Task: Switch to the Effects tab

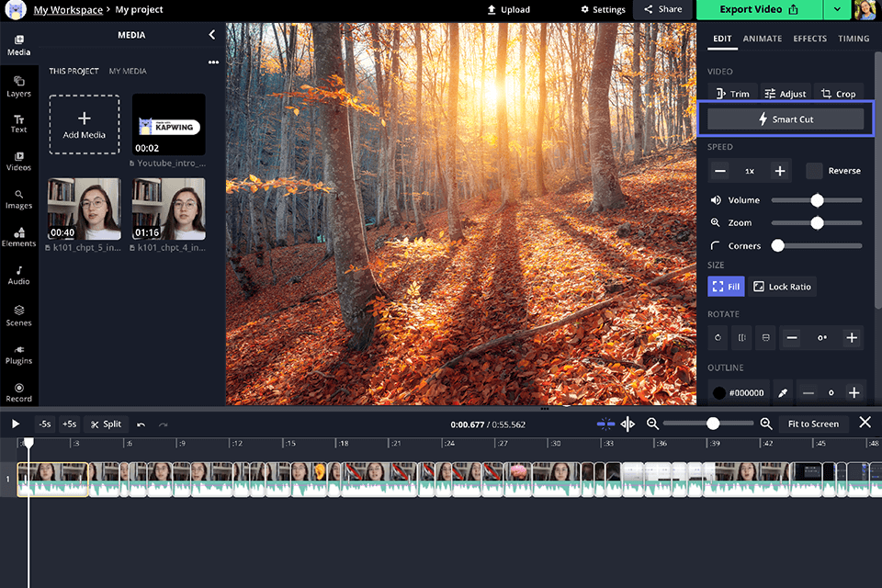Action: pyautogui.click(x=809, y=39)
